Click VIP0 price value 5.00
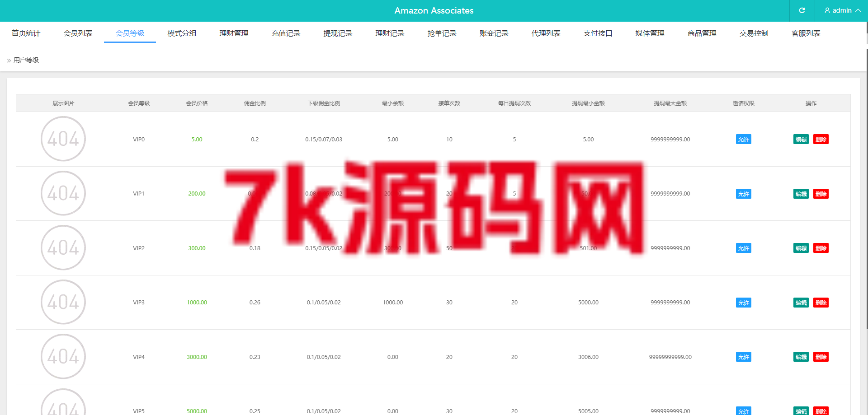This screenshot has height=415, width=868. tap(197, 139)
